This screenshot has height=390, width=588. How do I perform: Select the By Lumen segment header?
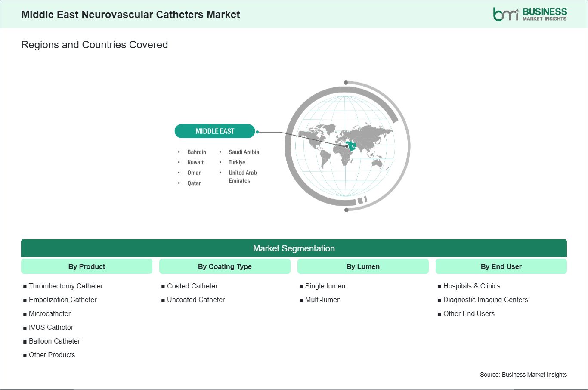pos(363,266)
